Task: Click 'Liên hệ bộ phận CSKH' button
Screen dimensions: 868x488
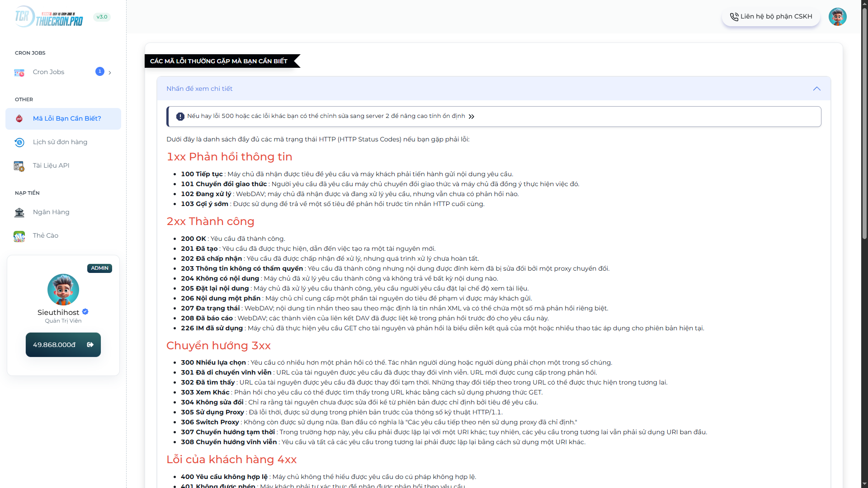Action: point(771,17)
